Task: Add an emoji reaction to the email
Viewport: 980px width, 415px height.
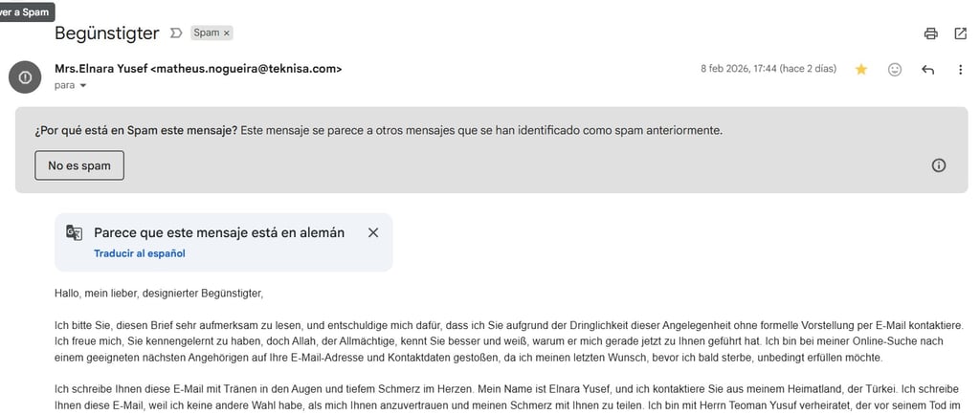Action: (895, 69)
